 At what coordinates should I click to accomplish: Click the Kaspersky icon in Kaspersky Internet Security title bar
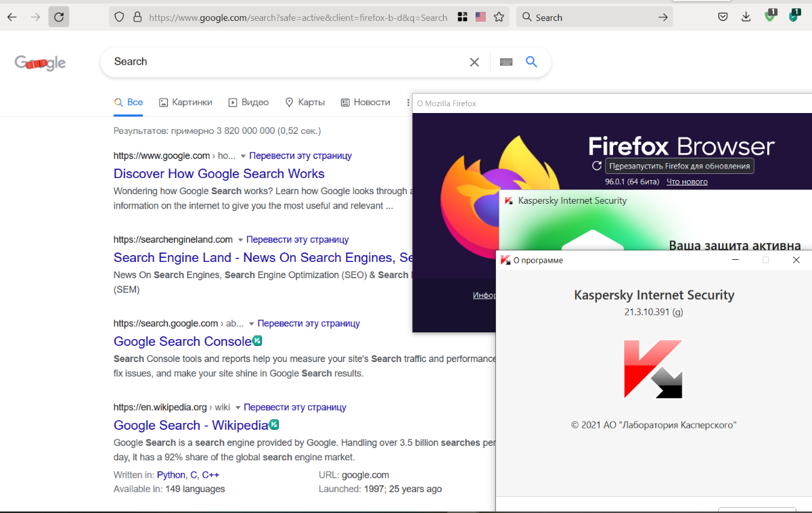(x=508, y=200)
